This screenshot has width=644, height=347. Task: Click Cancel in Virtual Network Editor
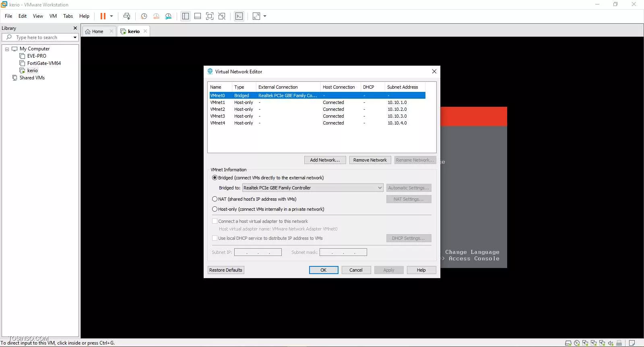click(356, 270)
